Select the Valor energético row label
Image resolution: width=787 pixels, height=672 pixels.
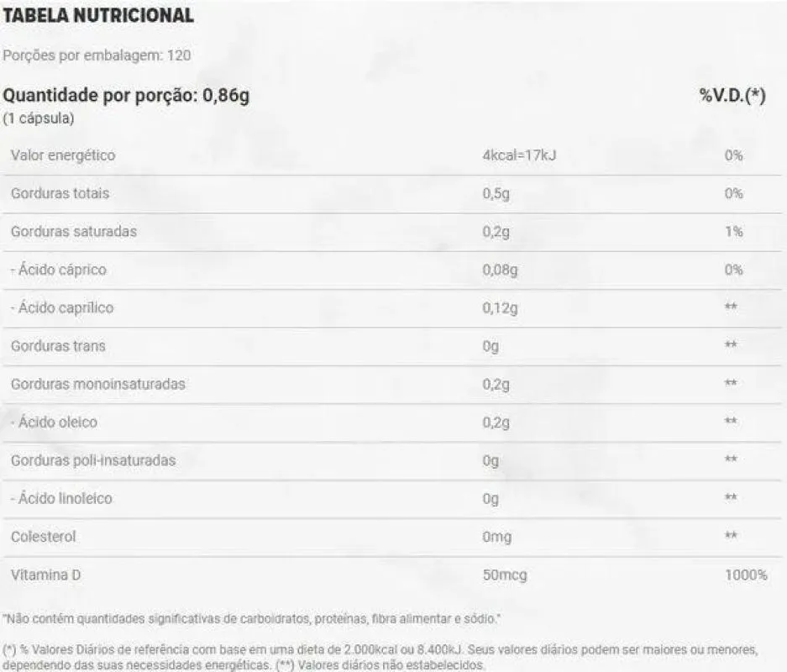[x=63, y=155]
